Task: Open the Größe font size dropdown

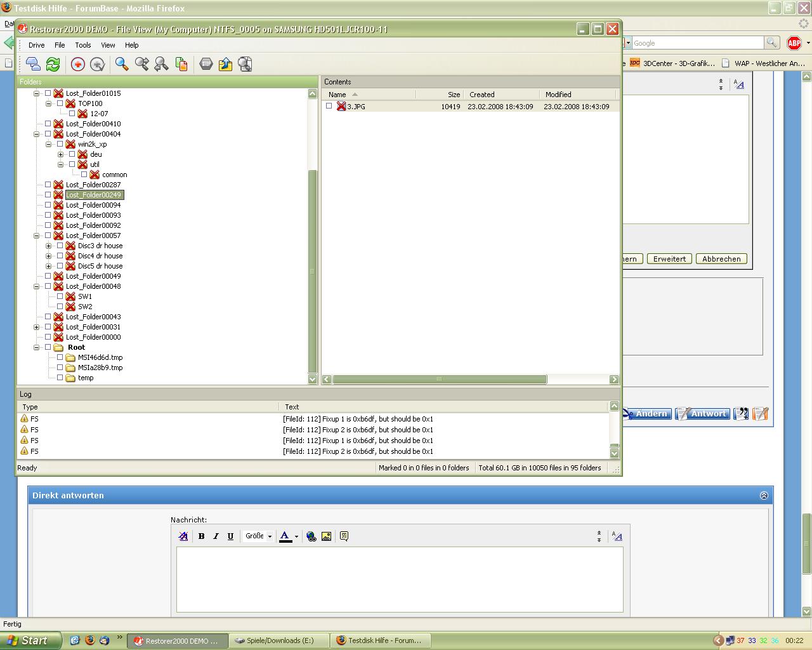Action: (258, 536)
